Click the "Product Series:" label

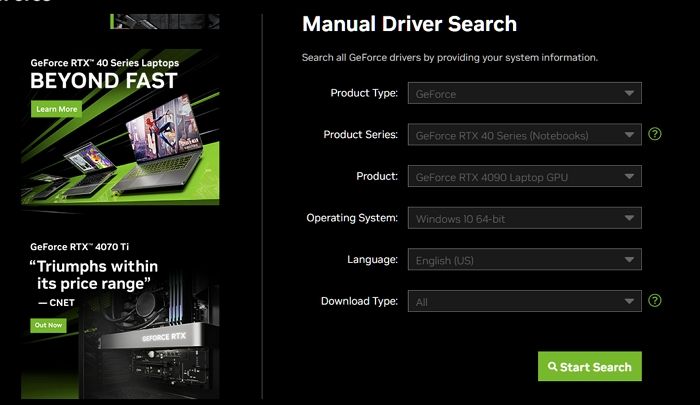(360, 134)
